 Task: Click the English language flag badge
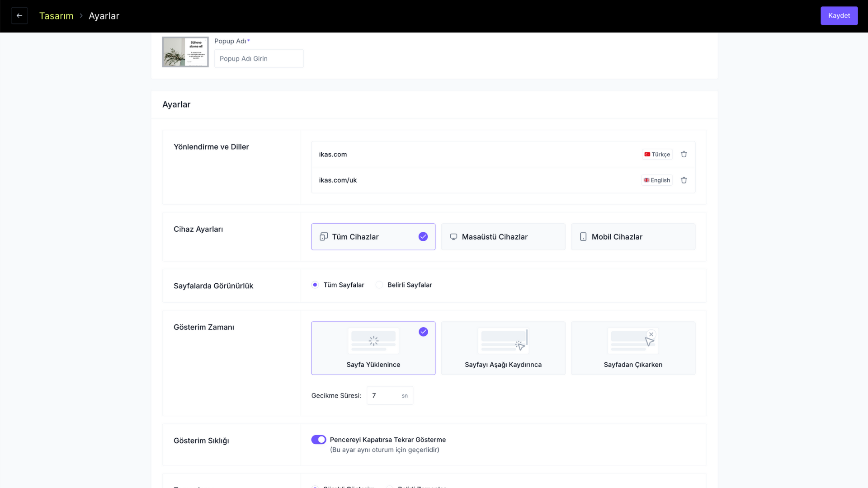tap(657, 180)
